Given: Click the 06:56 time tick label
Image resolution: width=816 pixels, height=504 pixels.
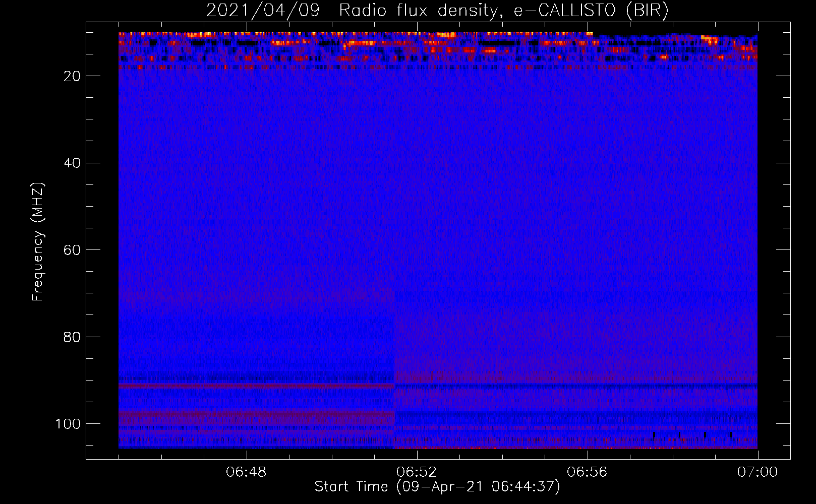Looking at the screenshot, I should click(x=587, y=472).
